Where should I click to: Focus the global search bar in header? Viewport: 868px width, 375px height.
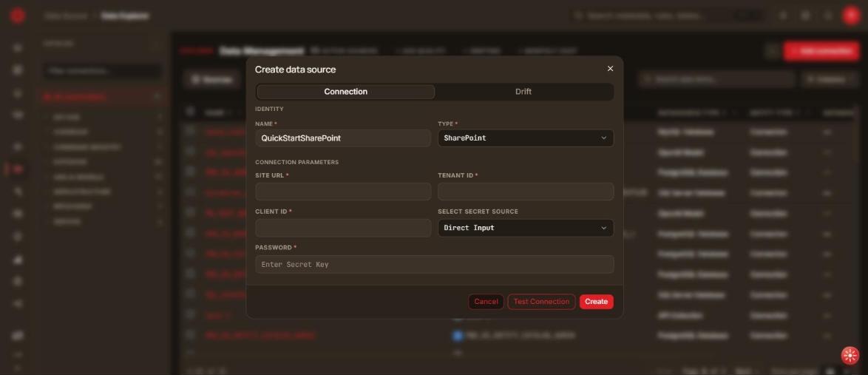point(668,16)
